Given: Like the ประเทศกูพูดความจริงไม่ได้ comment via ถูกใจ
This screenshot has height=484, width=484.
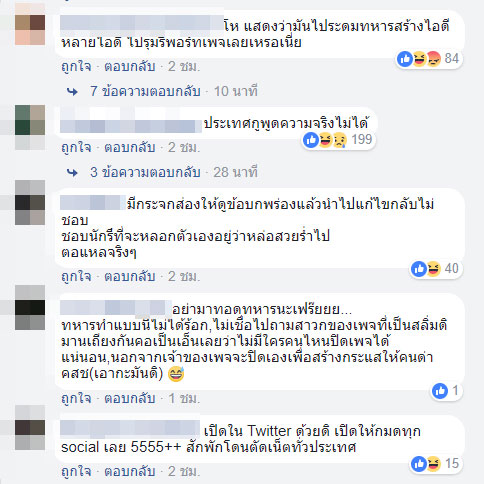Looking at the screenshot, I should point(76,147).
